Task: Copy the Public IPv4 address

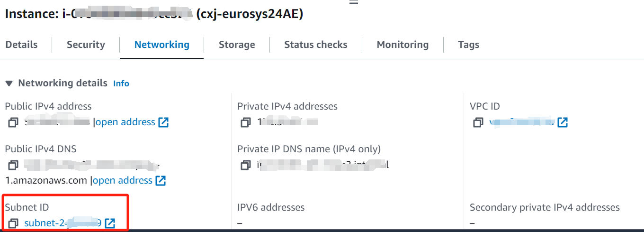Action: pos(13,122)
